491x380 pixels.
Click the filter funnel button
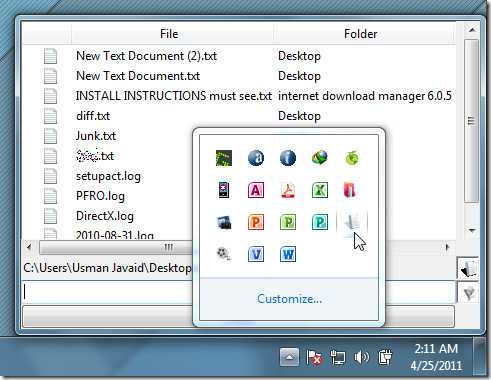(468, 292)
